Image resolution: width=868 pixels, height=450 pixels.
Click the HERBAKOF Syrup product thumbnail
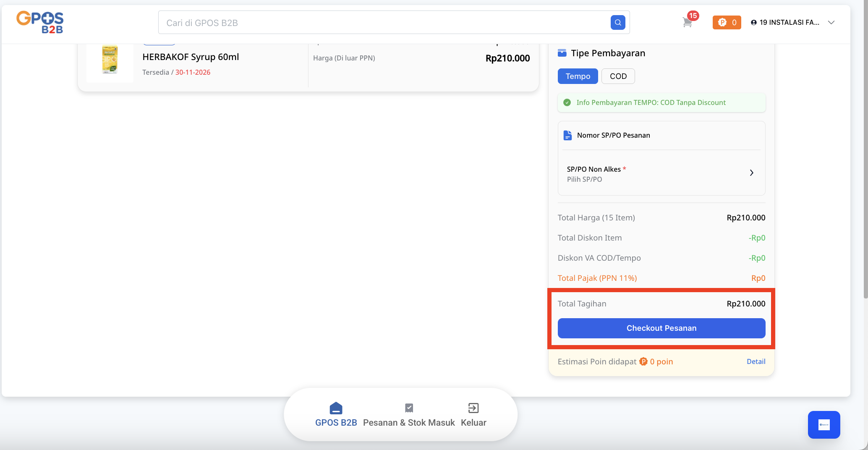tap(110, 60)
